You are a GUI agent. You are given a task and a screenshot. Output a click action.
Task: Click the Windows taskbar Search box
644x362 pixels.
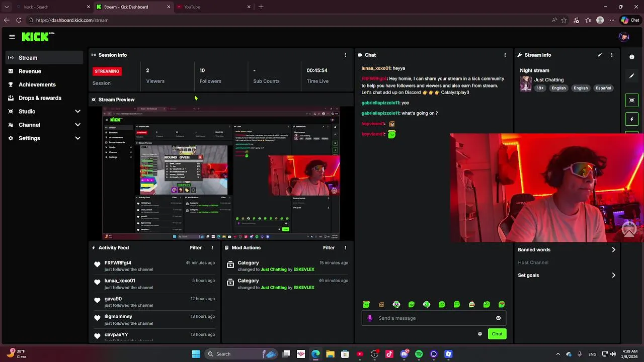[x=242, y=354]
